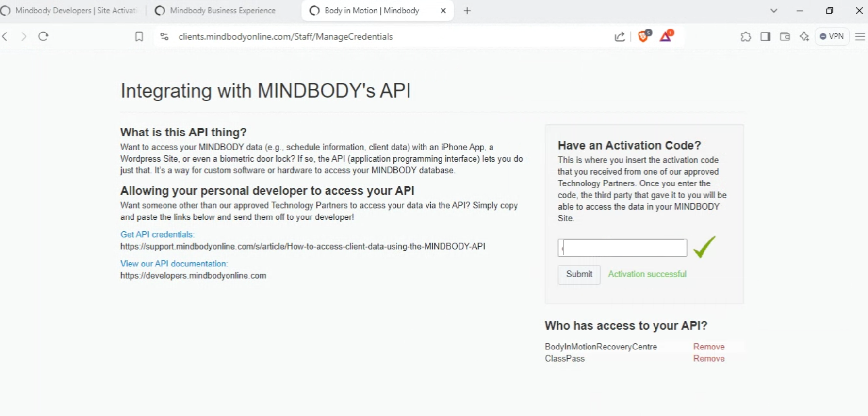Viewport: 868px width, 416px height.
Task: Click What is this API thing? heading
Action: 183,132
